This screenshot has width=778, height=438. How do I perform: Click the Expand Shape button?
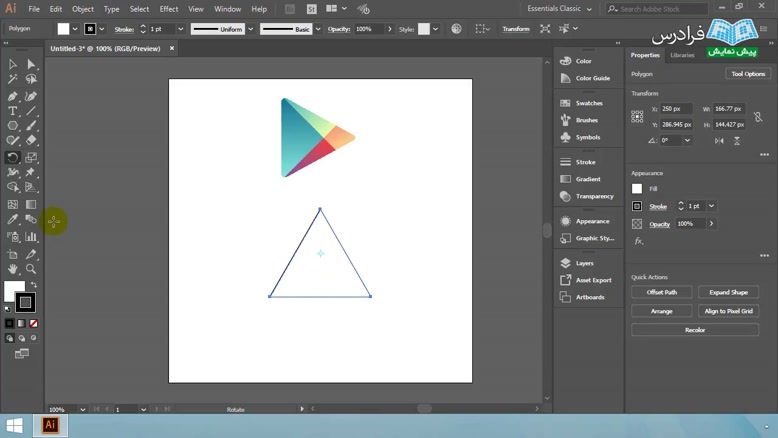pyautogui.click(x=728, y=292)
